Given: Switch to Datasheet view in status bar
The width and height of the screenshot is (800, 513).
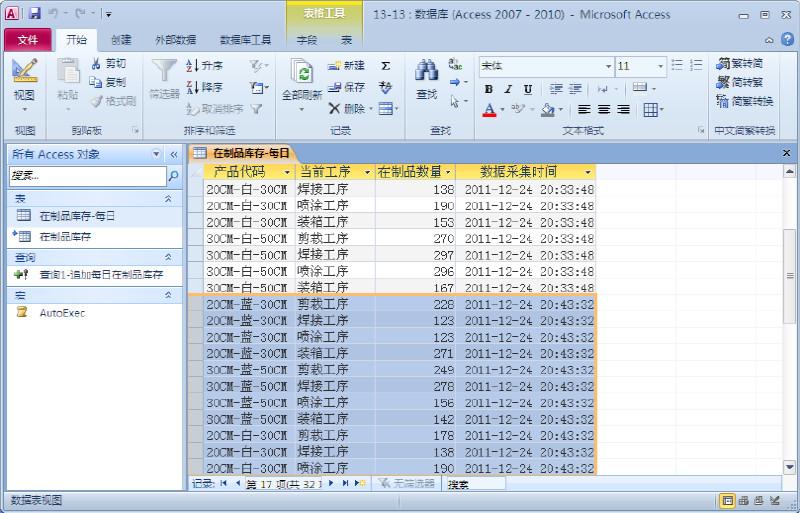Looking at the screenshot, I should [728, 501].
